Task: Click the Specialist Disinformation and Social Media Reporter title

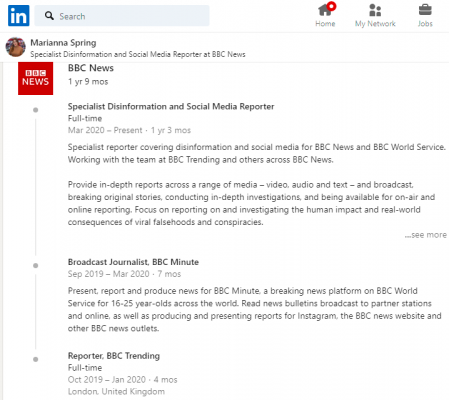Action: [x=171, y=106]
